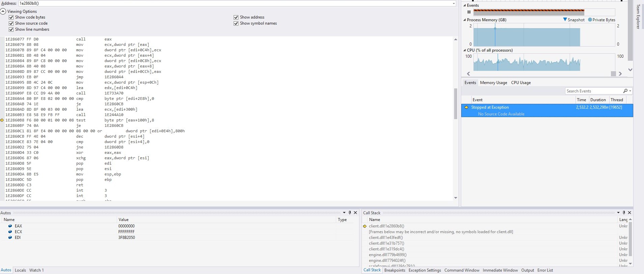Click the Stopped at Exception event arrow icon
644x274 pixels.
(466, 107)
